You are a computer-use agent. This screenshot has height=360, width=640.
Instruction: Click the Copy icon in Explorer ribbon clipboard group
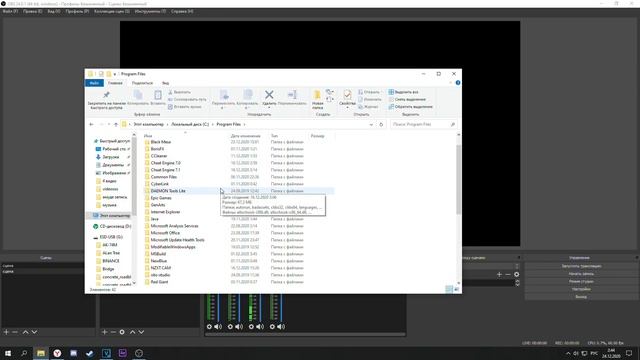click(x=138, y=95)
